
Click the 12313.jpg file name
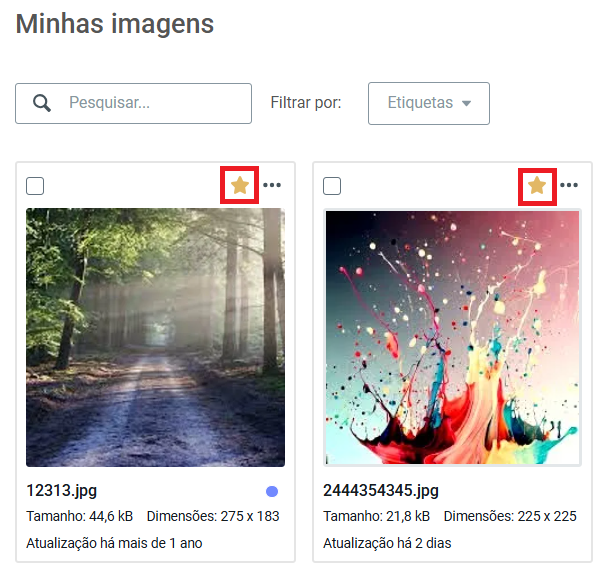(x=62, y=491)
